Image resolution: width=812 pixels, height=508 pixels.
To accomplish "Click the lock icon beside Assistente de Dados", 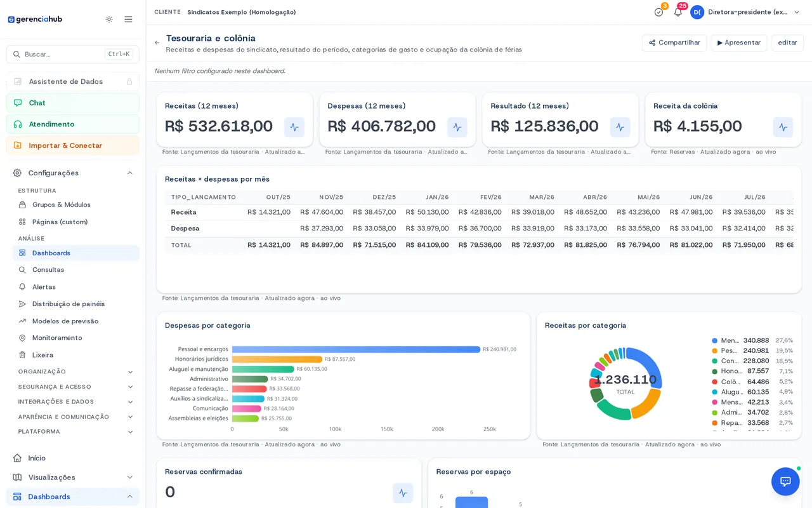I will [129, 81].
